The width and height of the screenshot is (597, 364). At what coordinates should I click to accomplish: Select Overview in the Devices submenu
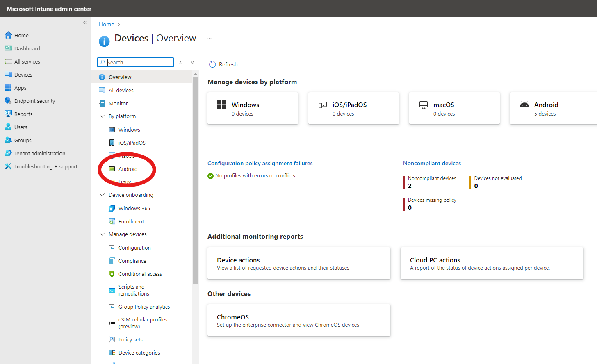point(141,77)
